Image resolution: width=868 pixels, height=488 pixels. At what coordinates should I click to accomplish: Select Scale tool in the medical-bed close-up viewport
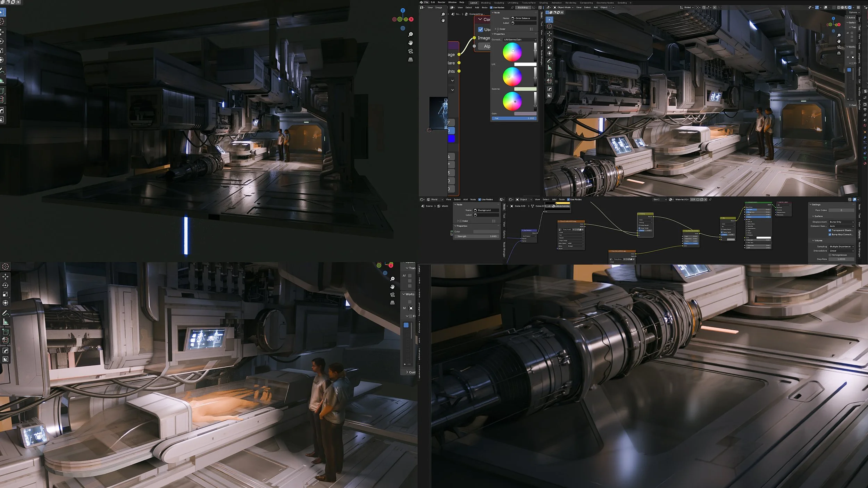6,294
